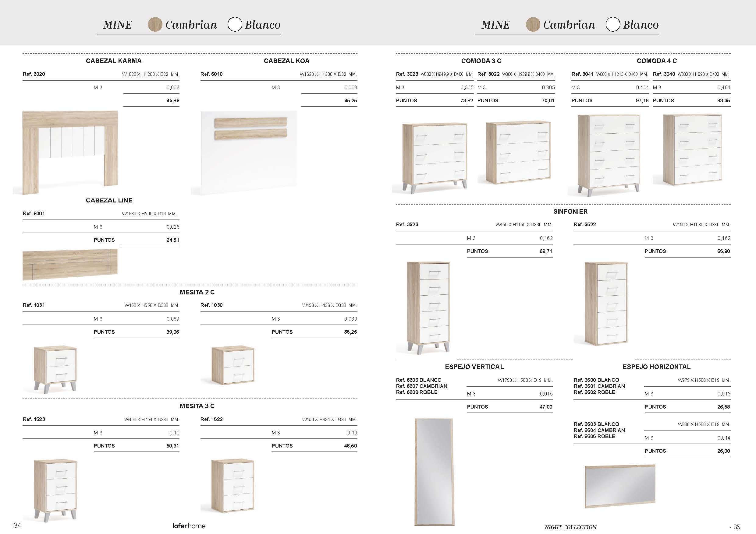Click the 50,31 points value for Ref. 1523
Viewport: 756px width, 534px height.
pyautogui.click(x=173, y=446)
